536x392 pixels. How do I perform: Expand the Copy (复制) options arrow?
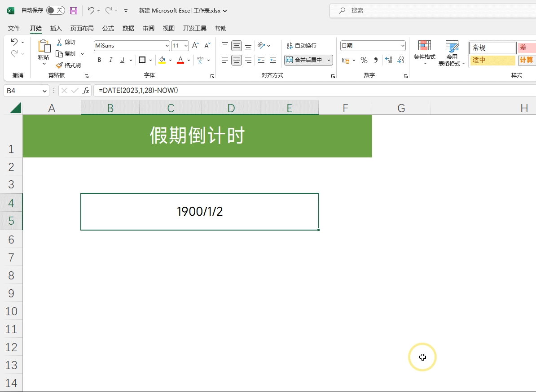(83, 54)
